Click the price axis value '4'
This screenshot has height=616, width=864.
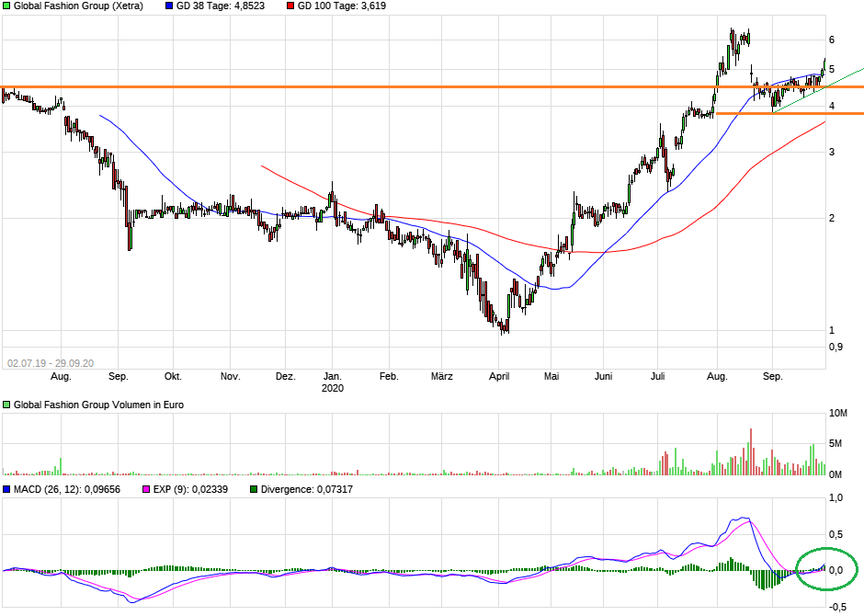pyautogui.click(x=832, y=106)
